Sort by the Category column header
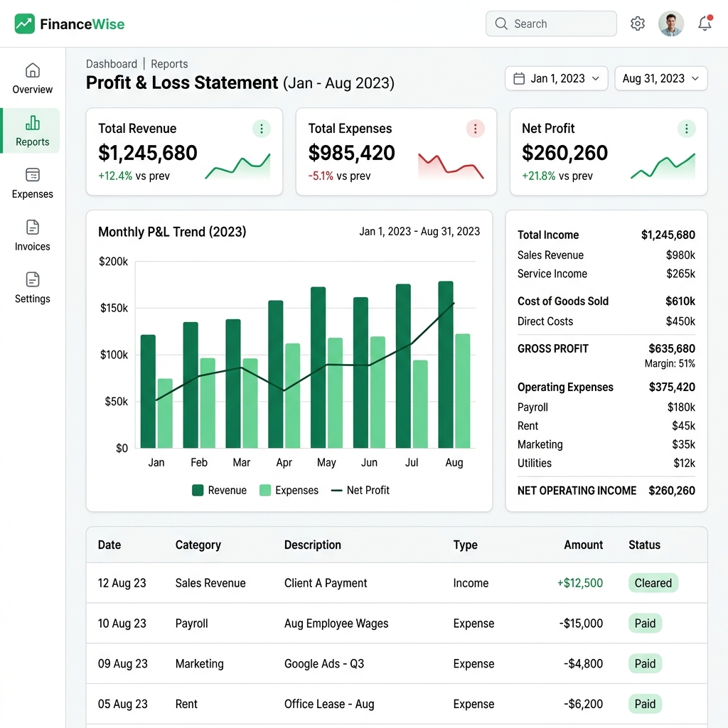The width and height of the screenshot is (728, 728). 198,545
